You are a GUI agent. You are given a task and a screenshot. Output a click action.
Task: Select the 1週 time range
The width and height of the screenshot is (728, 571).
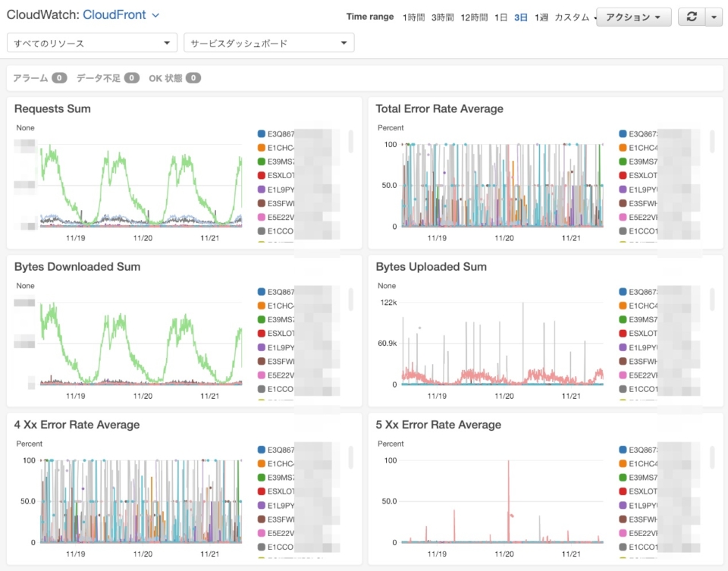(x=540, y=16)
